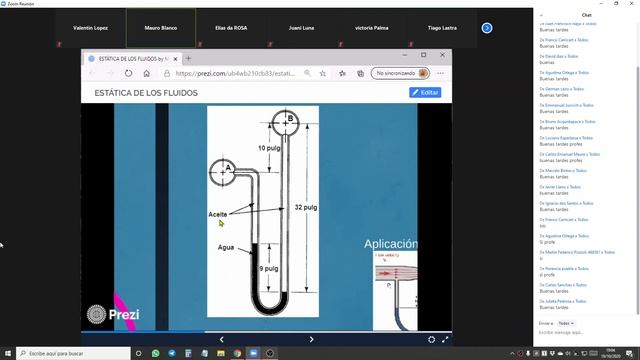Click the Windows taskbar search box
Viewport: 640px width, 360px height.
point(73,353)
